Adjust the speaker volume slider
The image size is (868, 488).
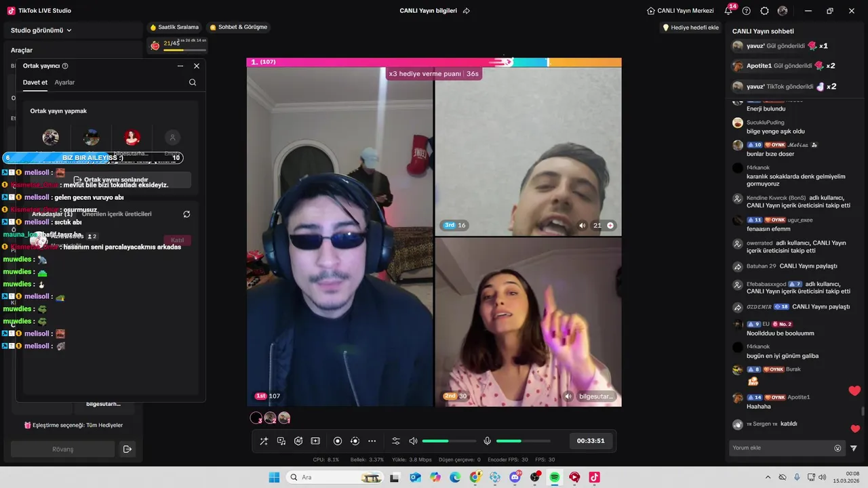pos(449,441)
